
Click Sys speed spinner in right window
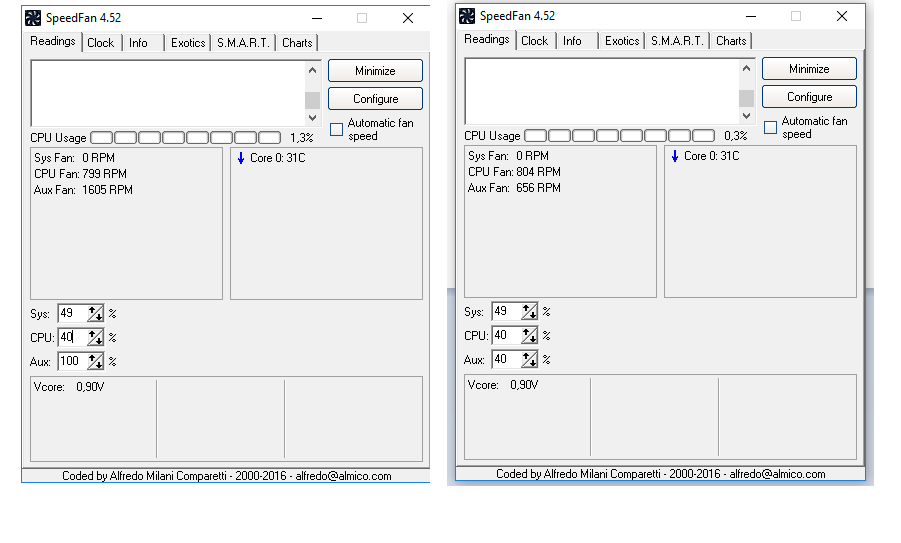coord(529,311)
